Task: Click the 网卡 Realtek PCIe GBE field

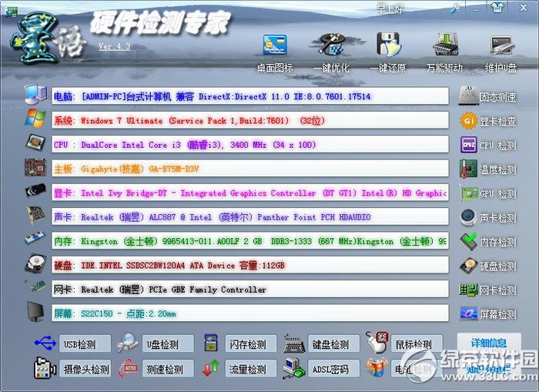Action: coord(250,289)
